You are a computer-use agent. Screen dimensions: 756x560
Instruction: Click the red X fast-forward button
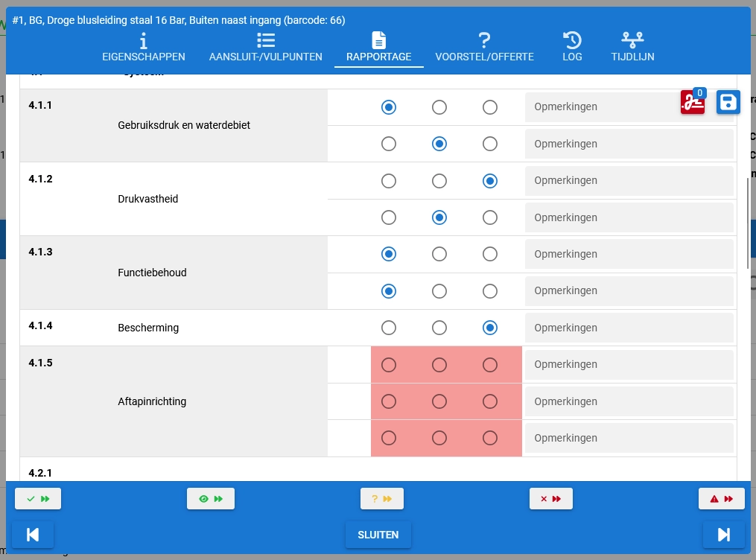point(550,499)
